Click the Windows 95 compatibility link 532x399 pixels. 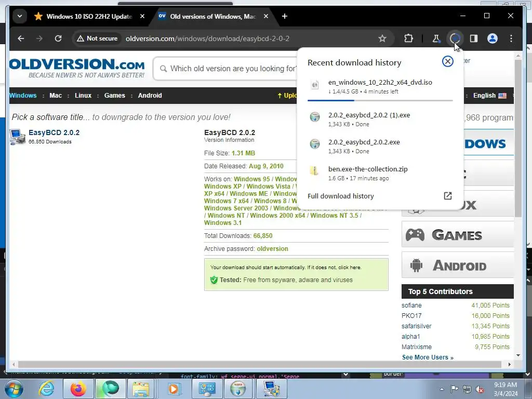click(252, 179)
